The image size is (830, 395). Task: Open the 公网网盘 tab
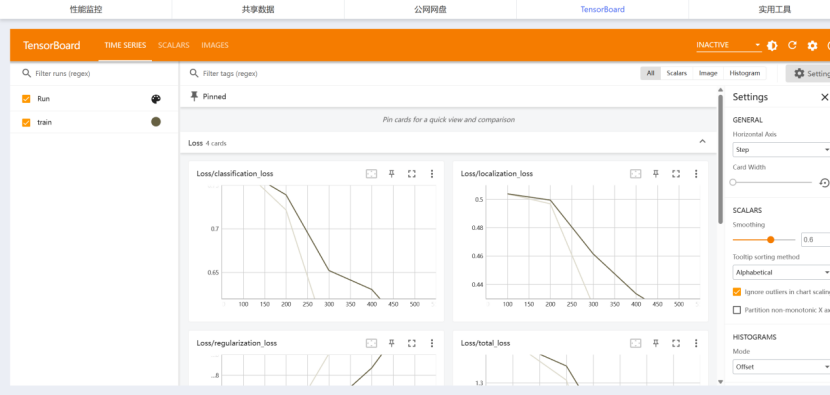(430, 9)
